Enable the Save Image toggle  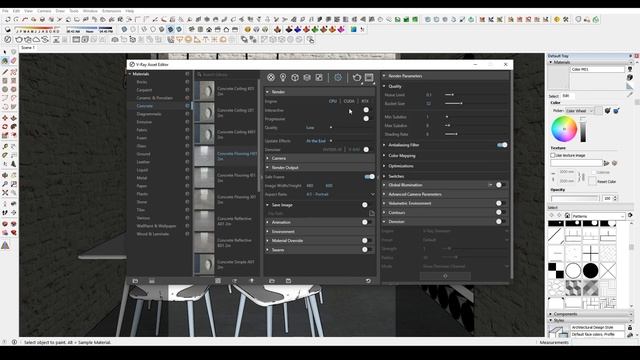click(366, 205)
